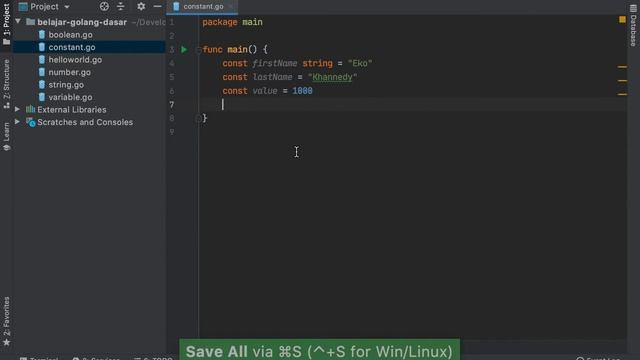Run main function using green gutter arrow
This screenshot has height=360, width=640.
click(x=184, y=49)
